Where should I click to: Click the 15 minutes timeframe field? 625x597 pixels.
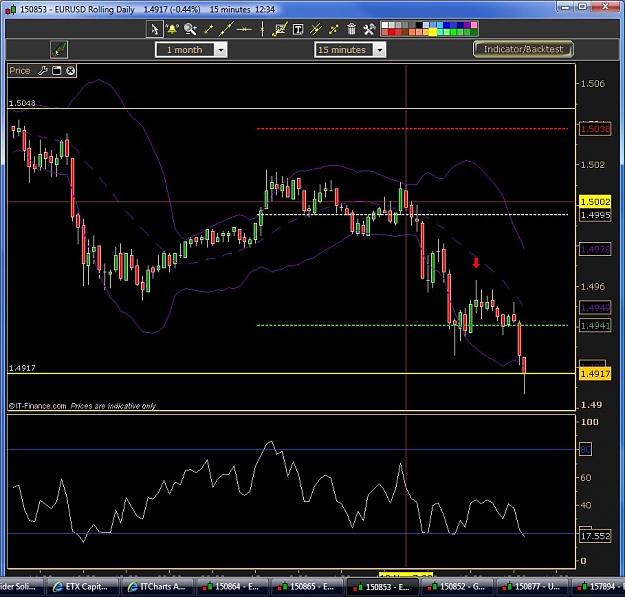coord(344,50)
